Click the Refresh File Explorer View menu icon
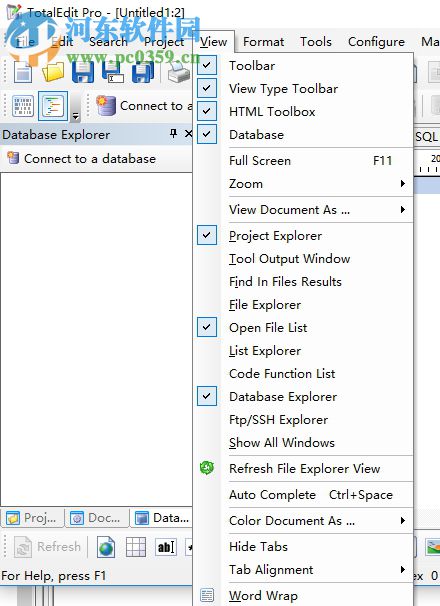The height and width of the screenshot is (606, 440). (x=207, y=468)
